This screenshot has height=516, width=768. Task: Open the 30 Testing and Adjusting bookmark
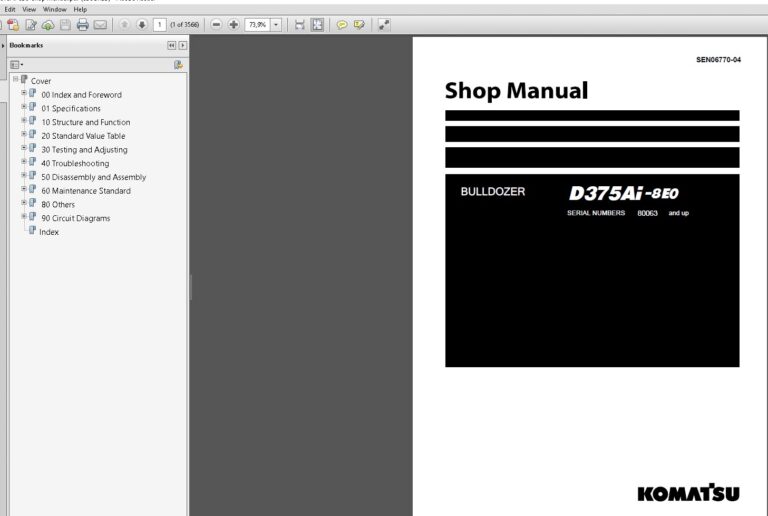[84, 149]
